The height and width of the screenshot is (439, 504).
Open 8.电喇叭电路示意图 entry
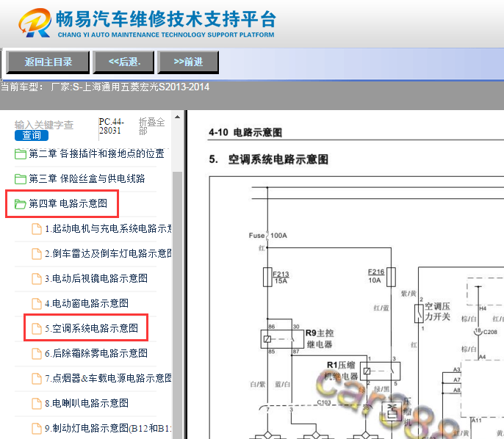tap(87, 403)
